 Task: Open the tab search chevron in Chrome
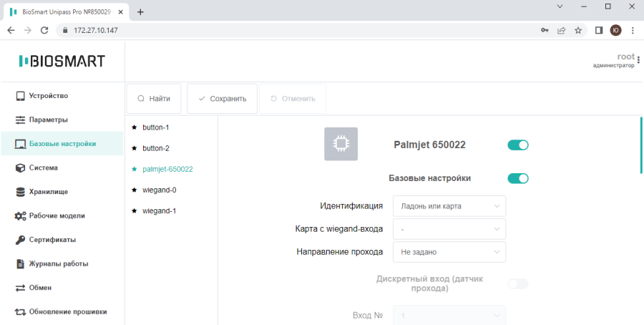tap(560, 6)
